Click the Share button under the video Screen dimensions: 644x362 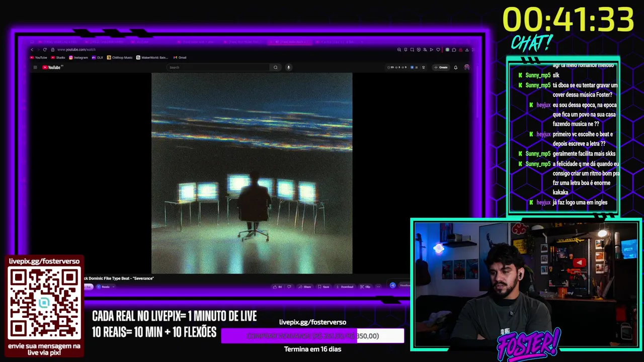304,287
